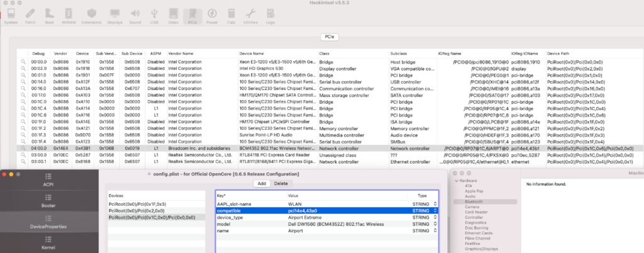Click magnifier icon on Broadcom 04:00.0 row
Image resolution: width=644 pixels, height=253 pixels.
tap(23, 149)
